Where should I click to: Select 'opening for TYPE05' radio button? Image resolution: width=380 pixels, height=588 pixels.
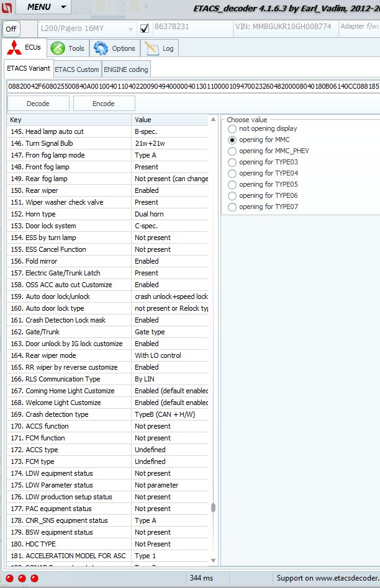pyautogui.click(x=232, y=185)
